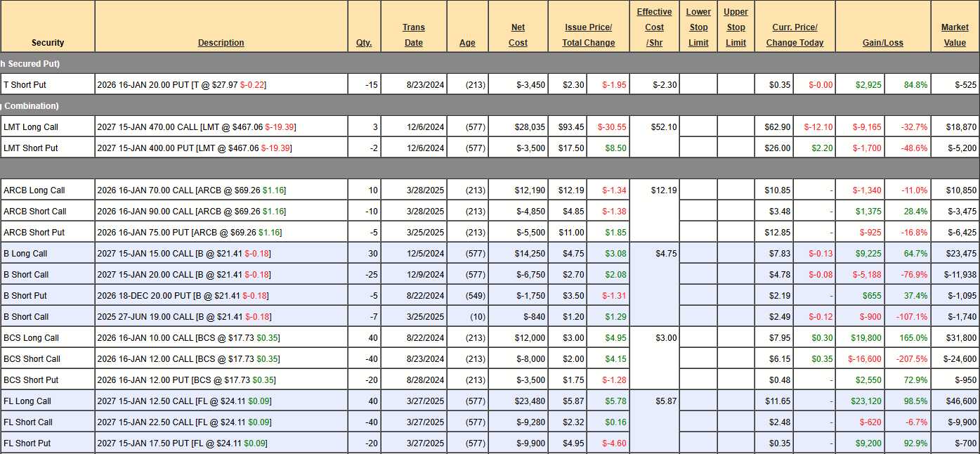This screenshot has width=980, height=454.
Task: Click B Long Call upper stop limit cell
Action: click(x=736, y=254)
